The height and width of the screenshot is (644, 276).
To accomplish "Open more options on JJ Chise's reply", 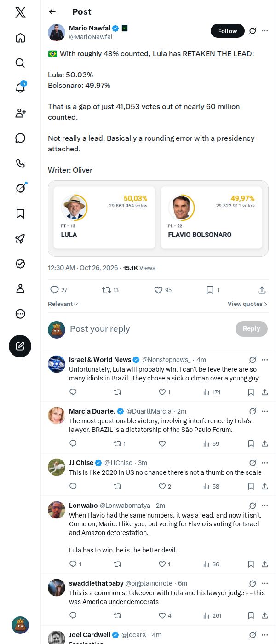I will tap(264, 463).
